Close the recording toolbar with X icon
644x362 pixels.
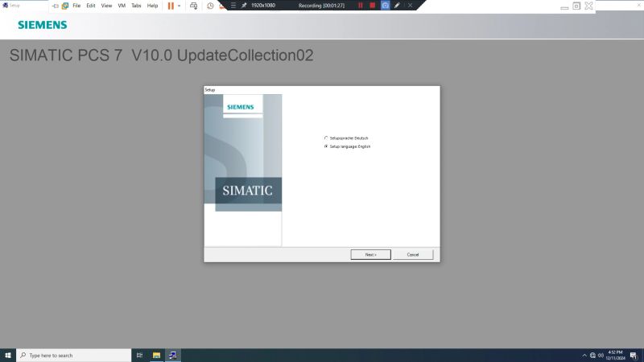coord(410,6)
